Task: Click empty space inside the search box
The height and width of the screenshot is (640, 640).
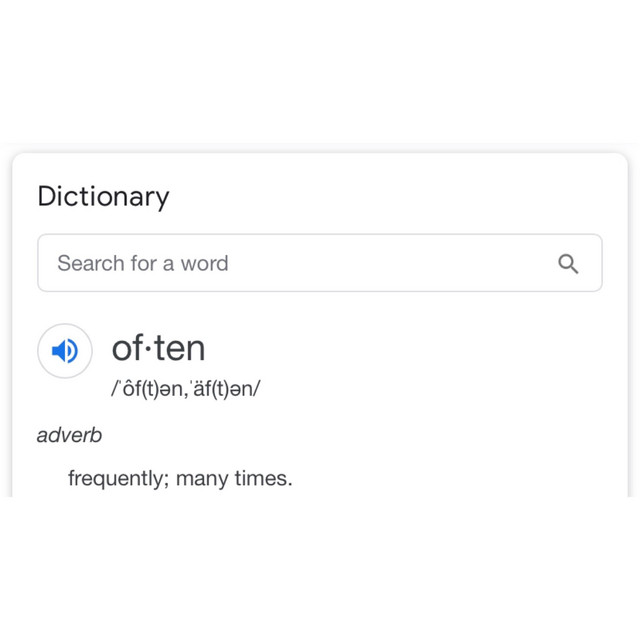Action: tap(400, 264)
